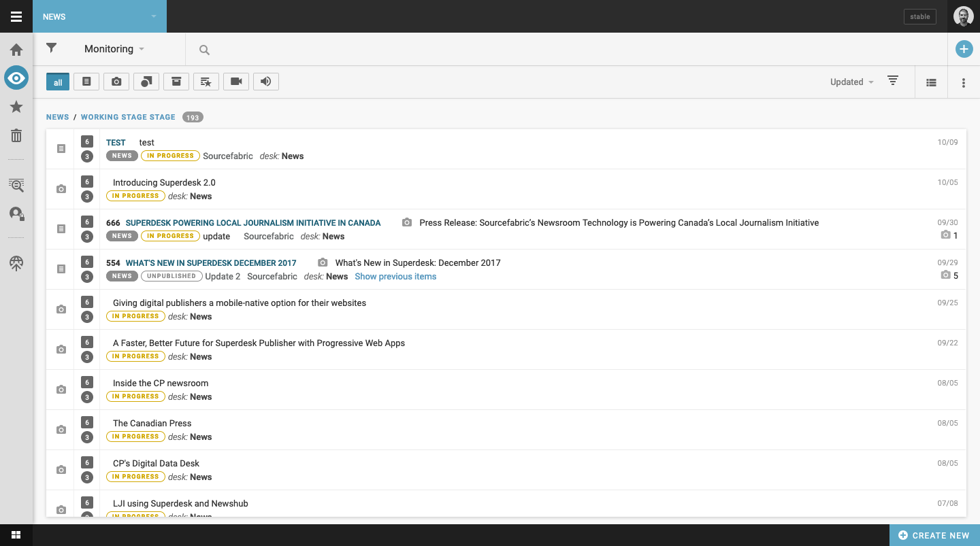Viewport: 980px width, 546px height.
Task: Open the 'test' article row
Action: click(x=506, y=149)
